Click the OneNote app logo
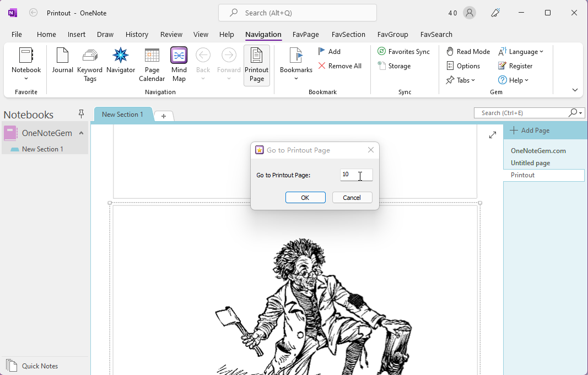Viewport: 588px width, 375px height. tap(12, 13)
